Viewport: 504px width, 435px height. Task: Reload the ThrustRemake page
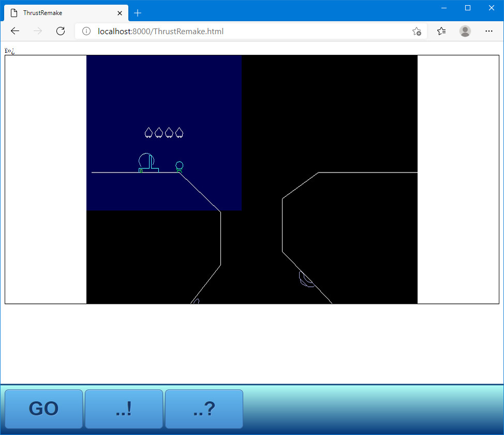tap(60, 31)
